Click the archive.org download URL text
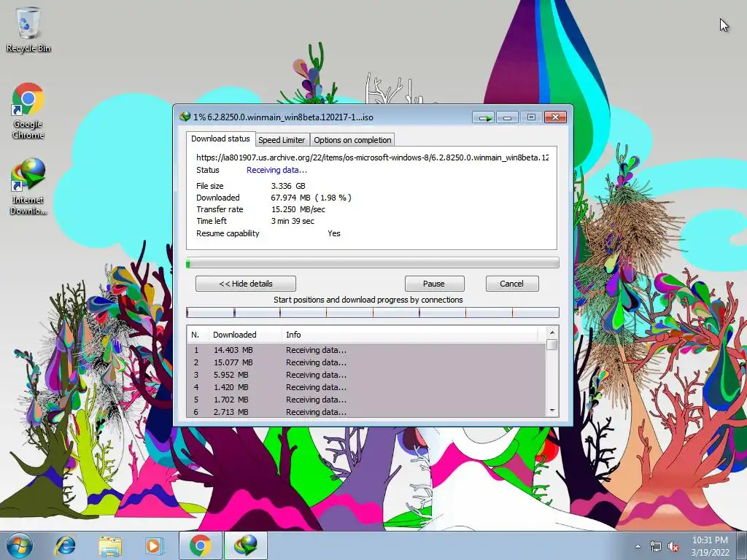 point(372,157)
